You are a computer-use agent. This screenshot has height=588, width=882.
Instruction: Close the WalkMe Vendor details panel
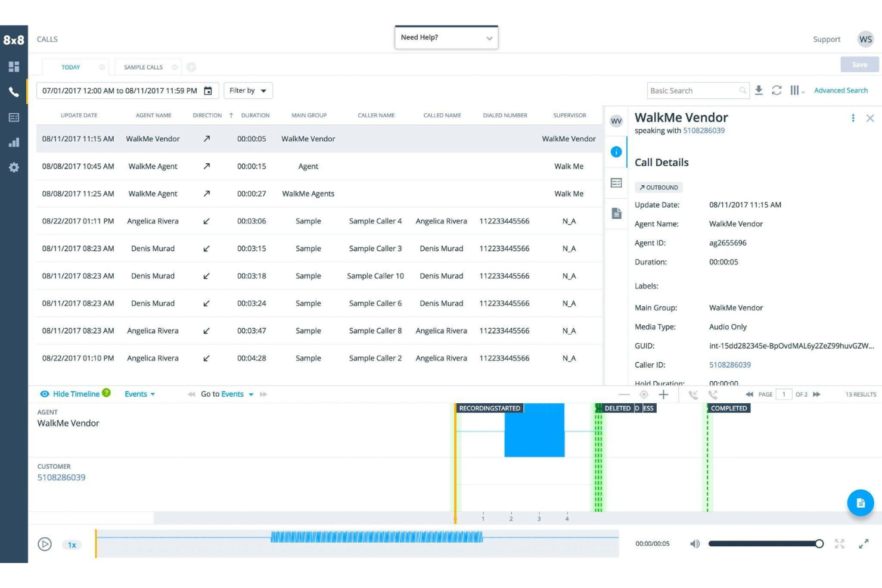870,118
